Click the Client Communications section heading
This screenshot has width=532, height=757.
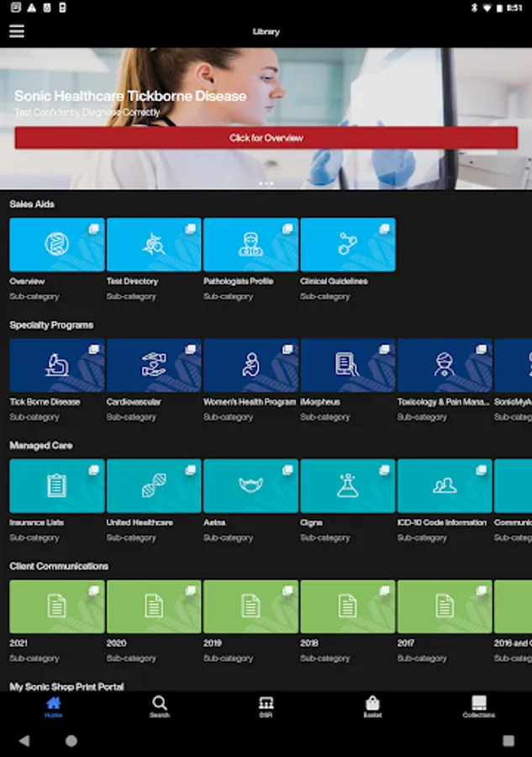pos(59,566)
